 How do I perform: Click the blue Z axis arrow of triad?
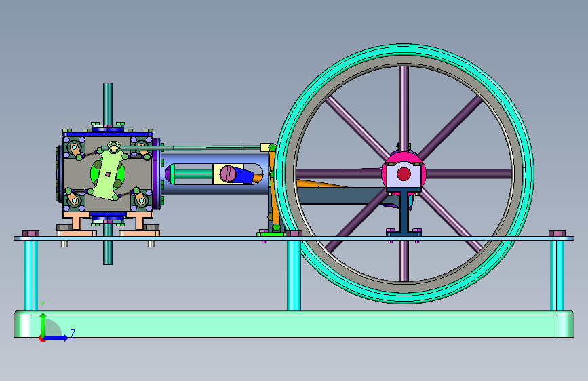click(56, 338)
